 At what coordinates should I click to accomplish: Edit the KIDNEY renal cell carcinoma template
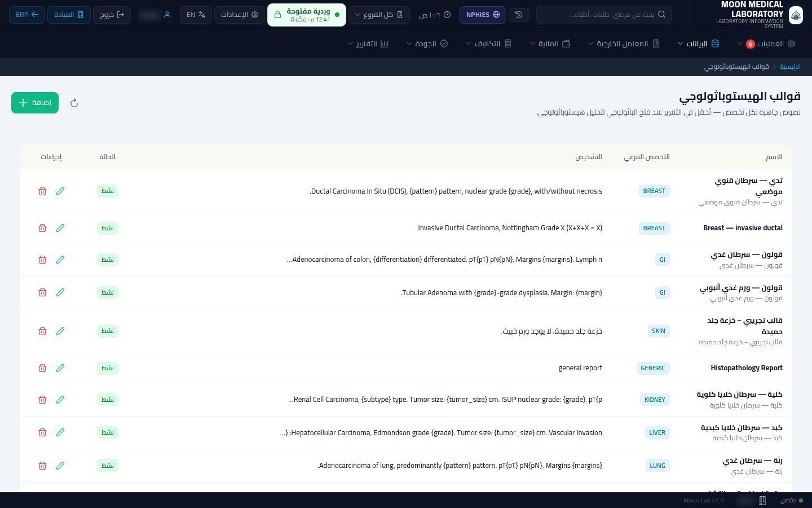[x=60, y=400]
